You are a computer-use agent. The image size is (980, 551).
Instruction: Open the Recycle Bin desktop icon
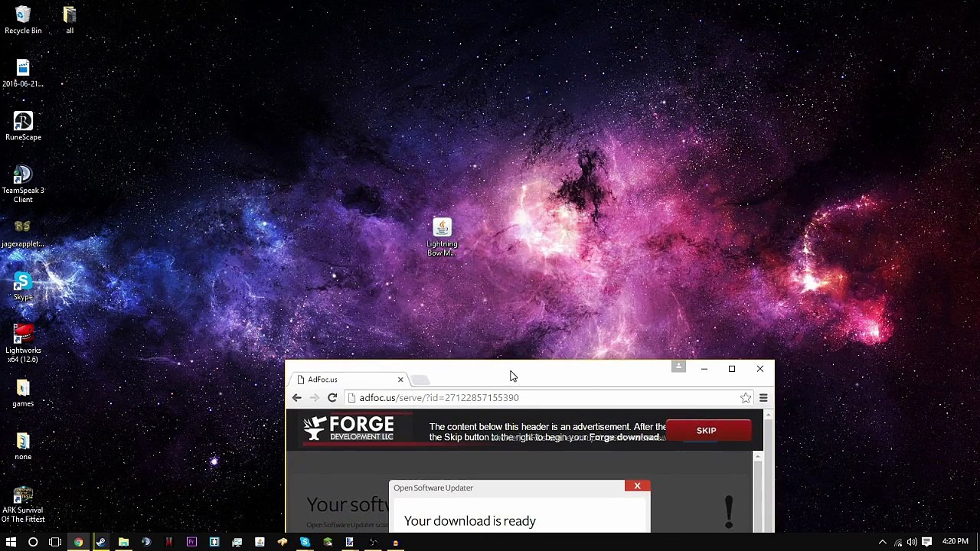coord(23,21)
